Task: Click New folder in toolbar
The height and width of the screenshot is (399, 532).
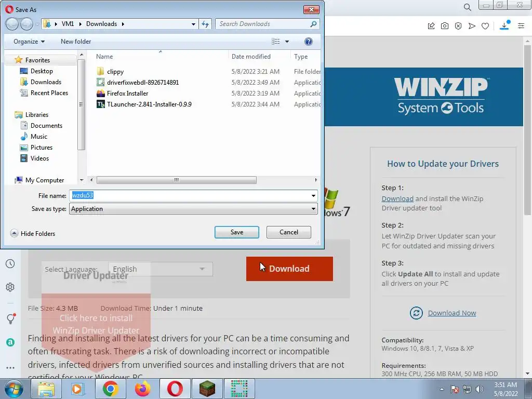Action: [76, 42]
